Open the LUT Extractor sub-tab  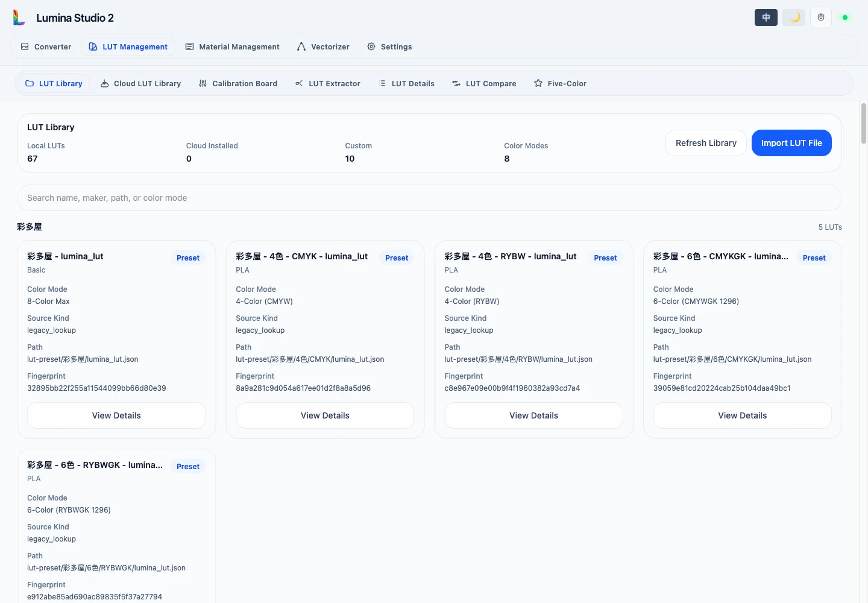tap(328, 83)
